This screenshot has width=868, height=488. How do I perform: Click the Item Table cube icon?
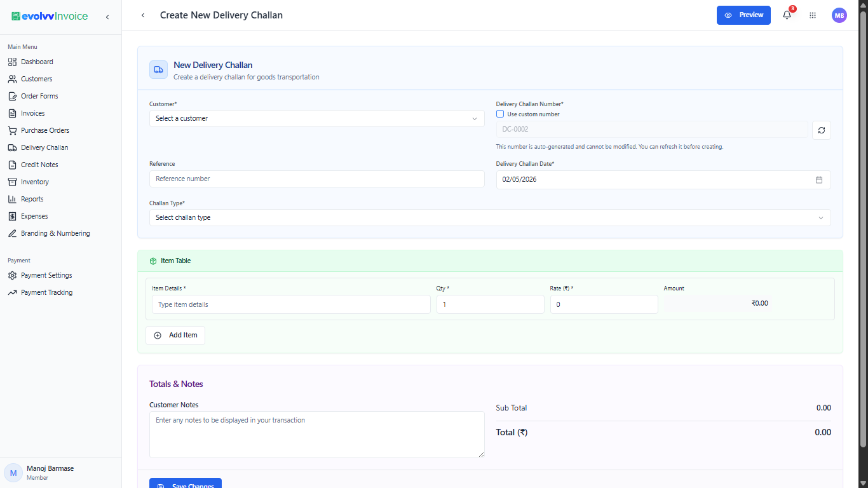tap(153, 261)
